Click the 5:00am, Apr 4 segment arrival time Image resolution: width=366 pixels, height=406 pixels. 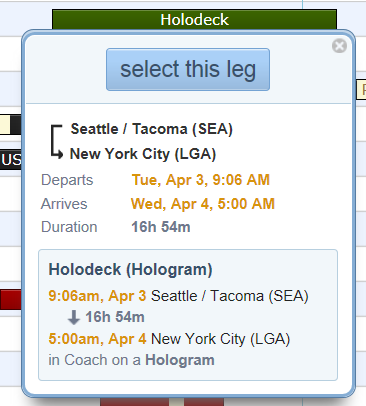(x=97, y=339)
